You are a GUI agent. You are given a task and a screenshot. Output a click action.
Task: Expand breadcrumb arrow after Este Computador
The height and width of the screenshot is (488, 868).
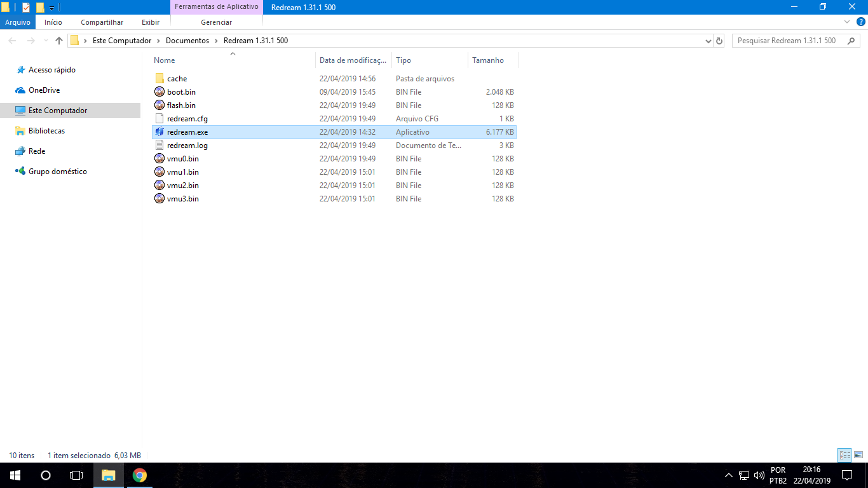click(x=159, y=41)
